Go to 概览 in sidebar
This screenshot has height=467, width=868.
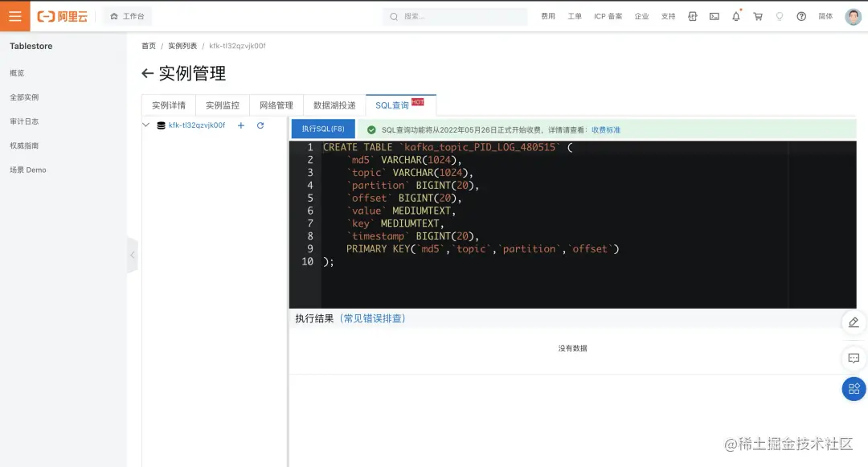(17, 73)
